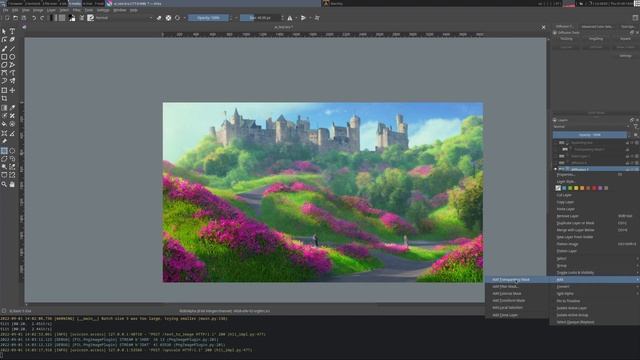Open the toolbar blending mode dropdown
The width and height of the screenshot is (640, 360).
point(124,18)
